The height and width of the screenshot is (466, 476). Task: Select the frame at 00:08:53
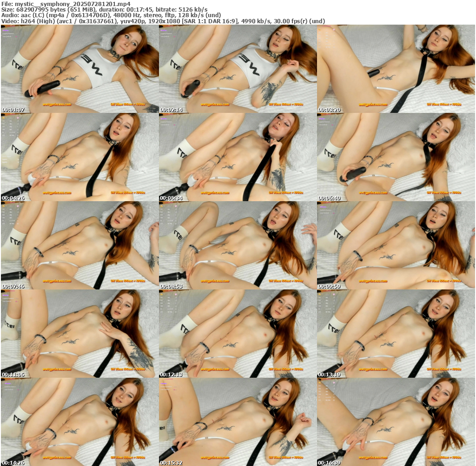point(238,245)
